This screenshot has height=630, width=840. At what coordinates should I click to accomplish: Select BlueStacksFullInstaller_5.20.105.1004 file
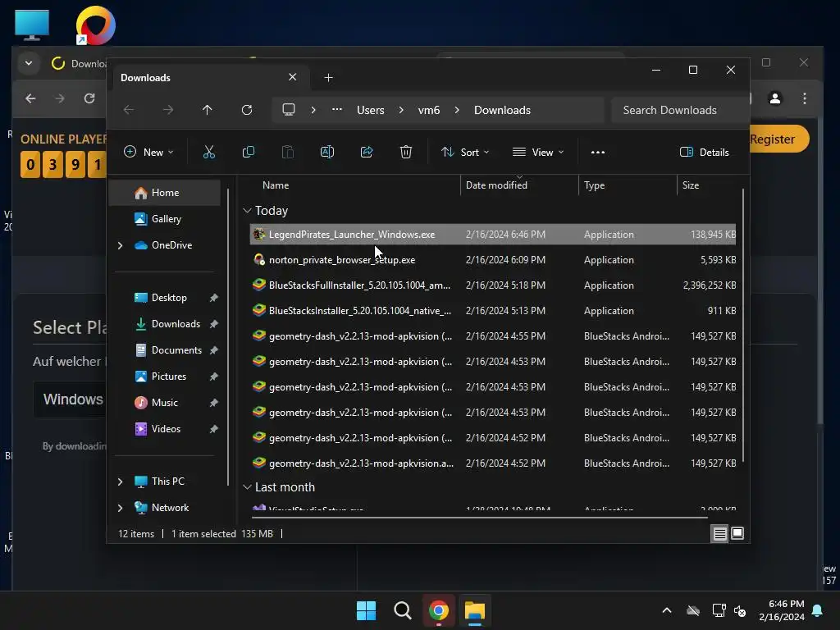(x=492, y=285)
